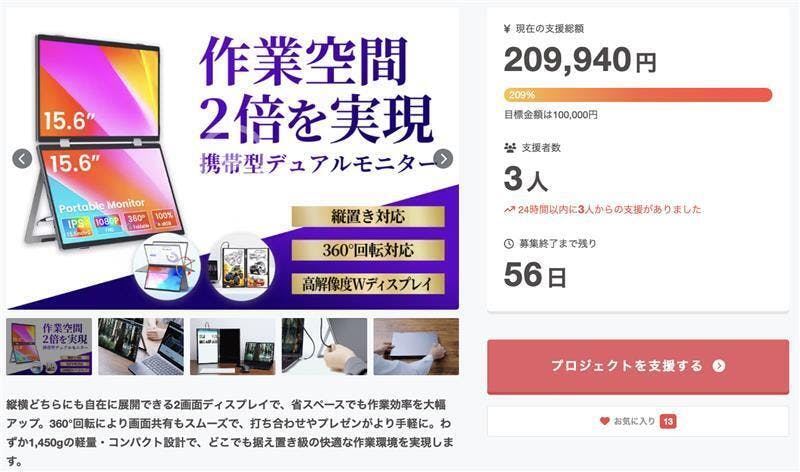Click the people icon beside 支援者数
Screen dimensions: 800x472
510,147
